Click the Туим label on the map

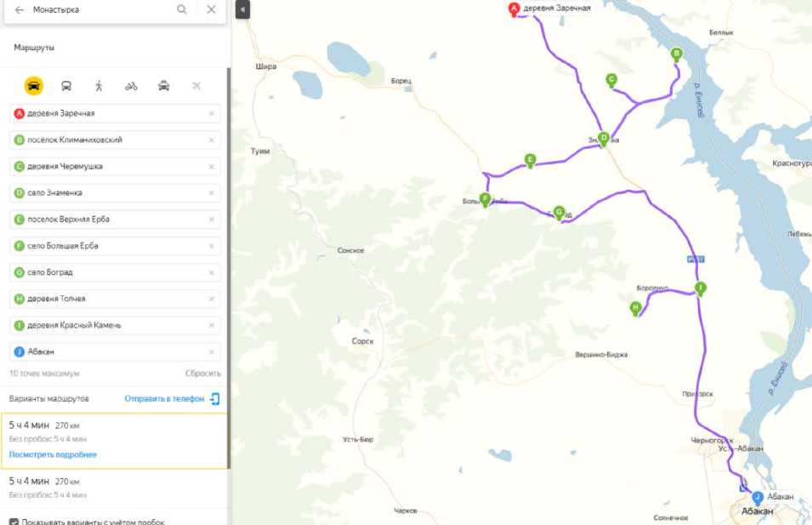point(260,151)
